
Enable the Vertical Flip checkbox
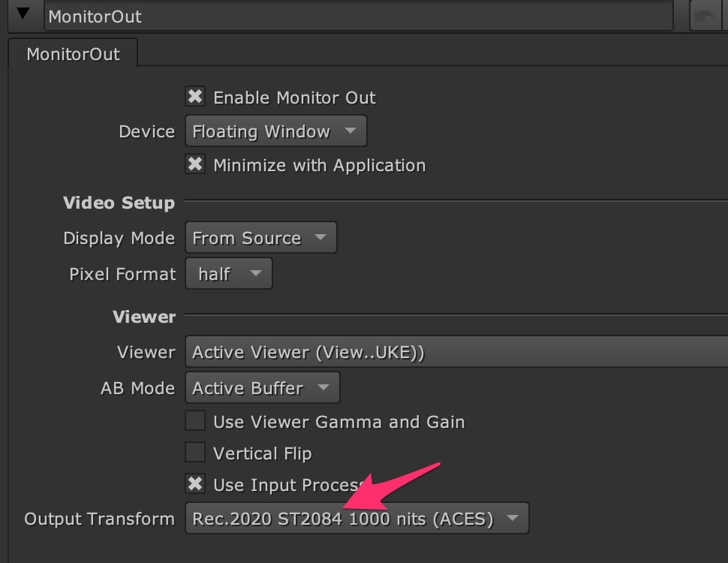[195, 453]
